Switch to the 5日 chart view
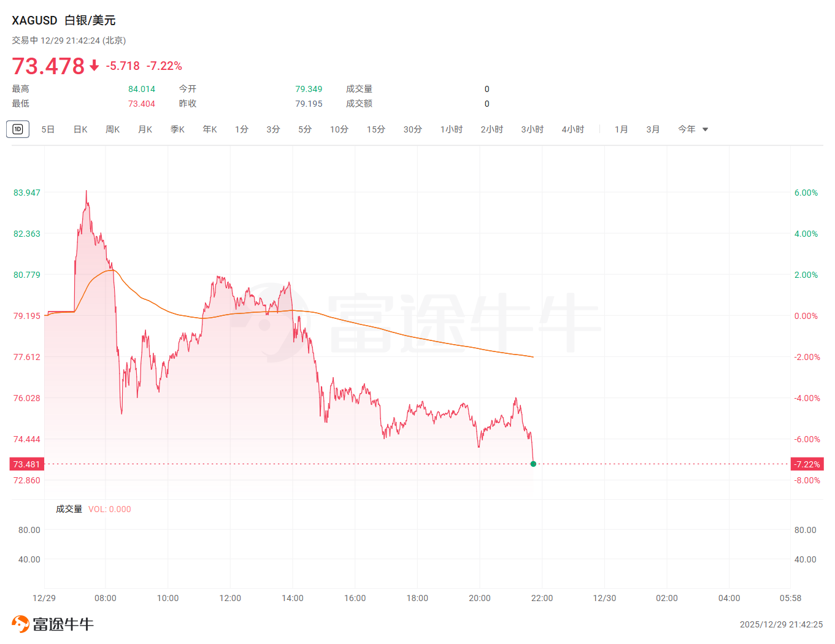The height and width of the screenshot is (644, 835). pos(48,129)
